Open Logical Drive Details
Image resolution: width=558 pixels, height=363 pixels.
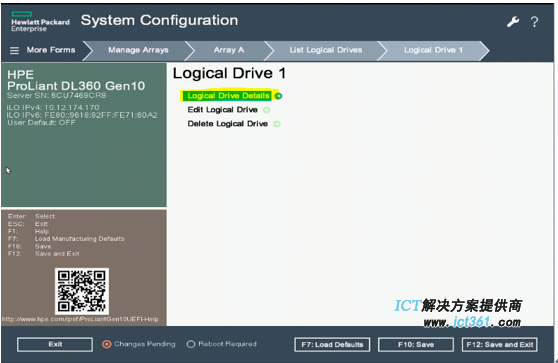tap(228, 96)
